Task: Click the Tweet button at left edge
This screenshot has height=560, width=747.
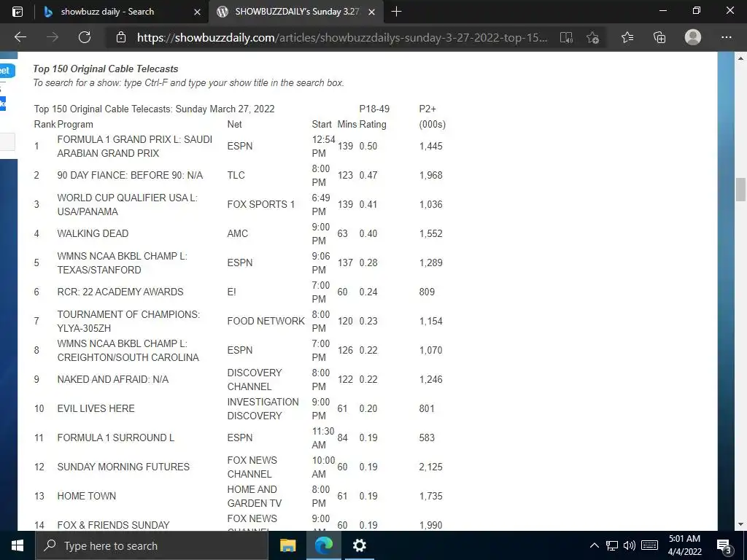Action: pos(7,71)
